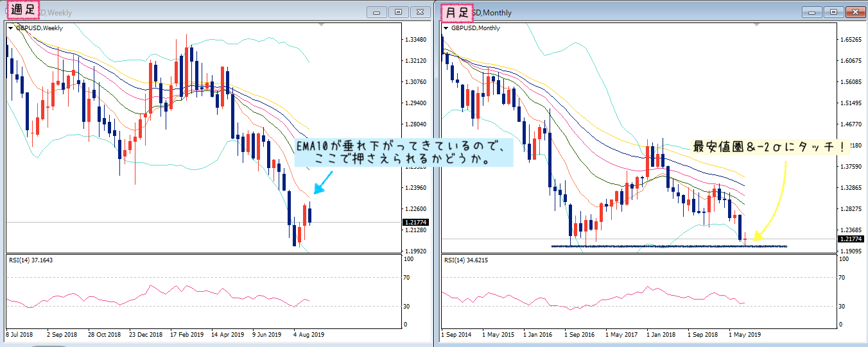Click the chart shift marker in Monthly chart

click(757, 25)
